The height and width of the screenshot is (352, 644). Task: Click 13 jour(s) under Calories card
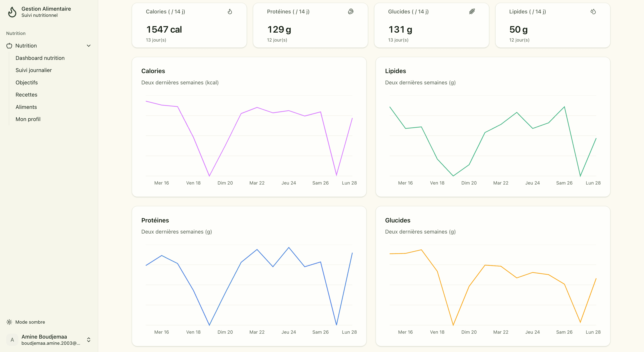[156, 40]
